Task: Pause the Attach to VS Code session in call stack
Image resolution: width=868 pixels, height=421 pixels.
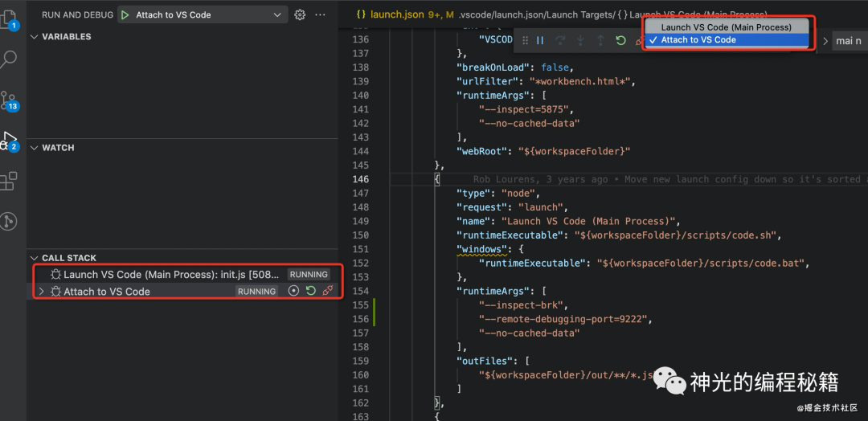Action: pos(294,291)
